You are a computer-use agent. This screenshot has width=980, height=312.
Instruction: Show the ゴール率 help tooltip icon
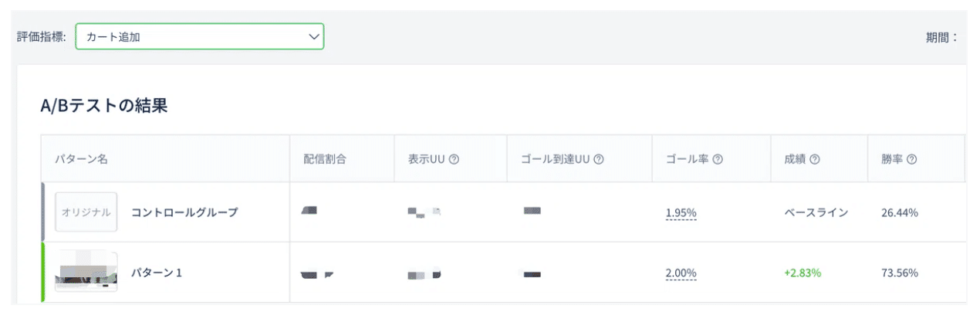click(x=718, y=159)
